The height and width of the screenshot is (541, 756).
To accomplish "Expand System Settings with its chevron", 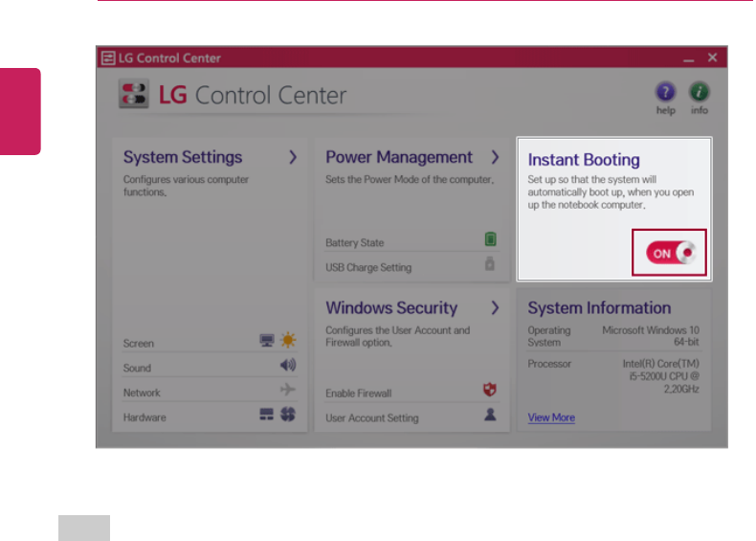I will [x=293, y=157].
